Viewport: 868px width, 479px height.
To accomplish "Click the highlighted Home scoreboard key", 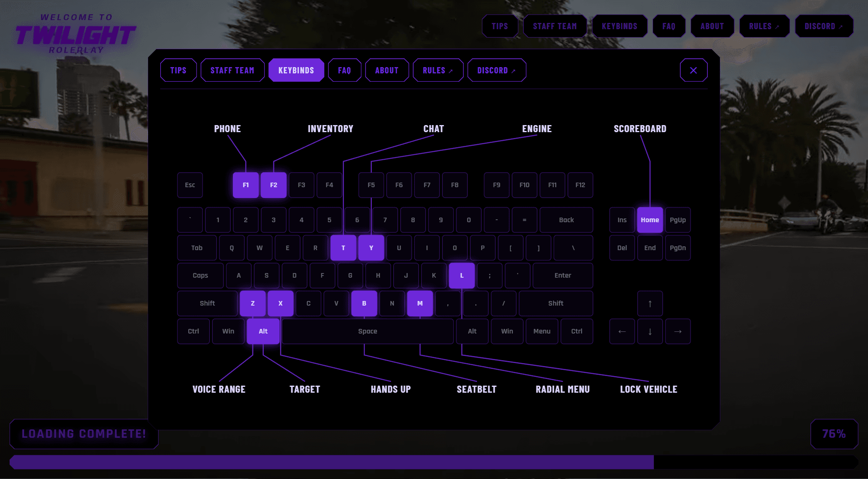I will tap(650, 220).
